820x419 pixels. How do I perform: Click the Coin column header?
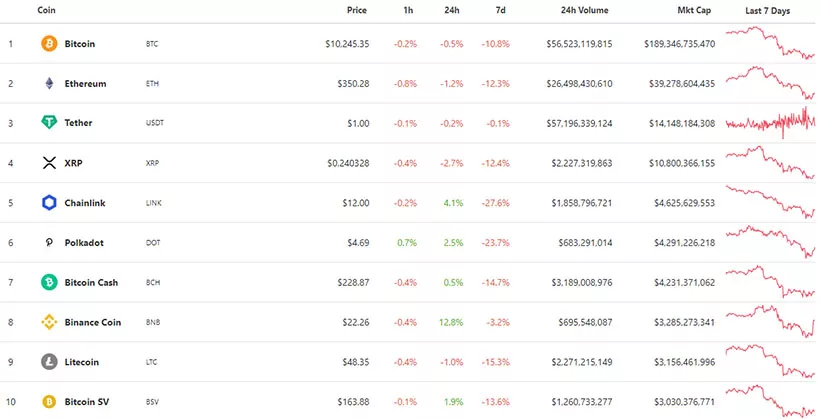click(x=46, y=10)
